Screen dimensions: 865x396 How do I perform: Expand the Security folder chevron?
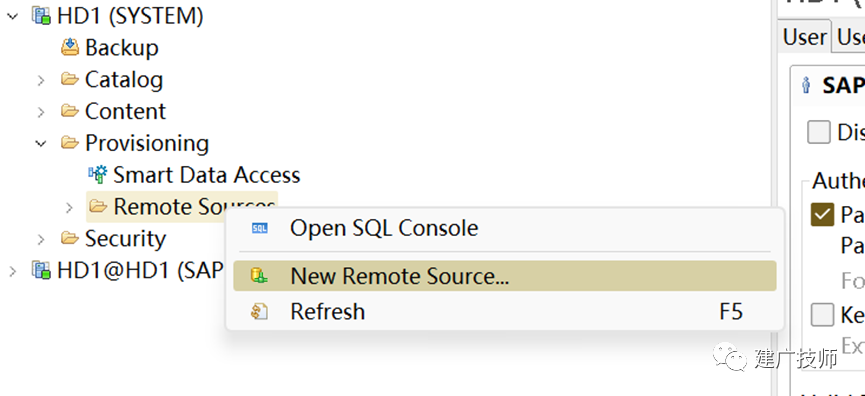41,239
